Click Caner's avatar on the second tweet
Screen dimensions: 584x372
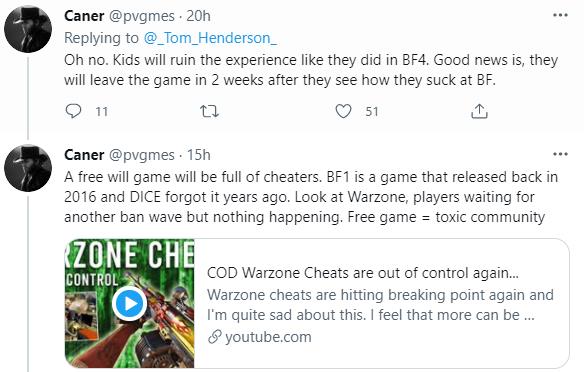point(28,168)
